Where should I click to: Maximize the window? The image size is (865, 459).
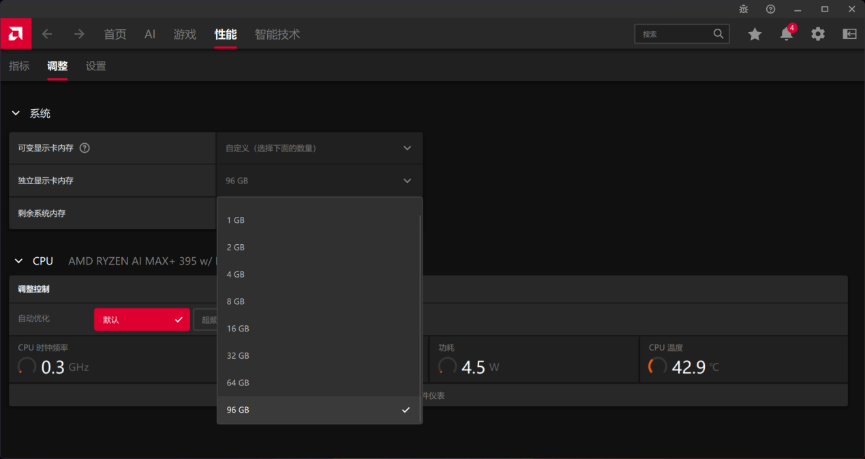825,9
